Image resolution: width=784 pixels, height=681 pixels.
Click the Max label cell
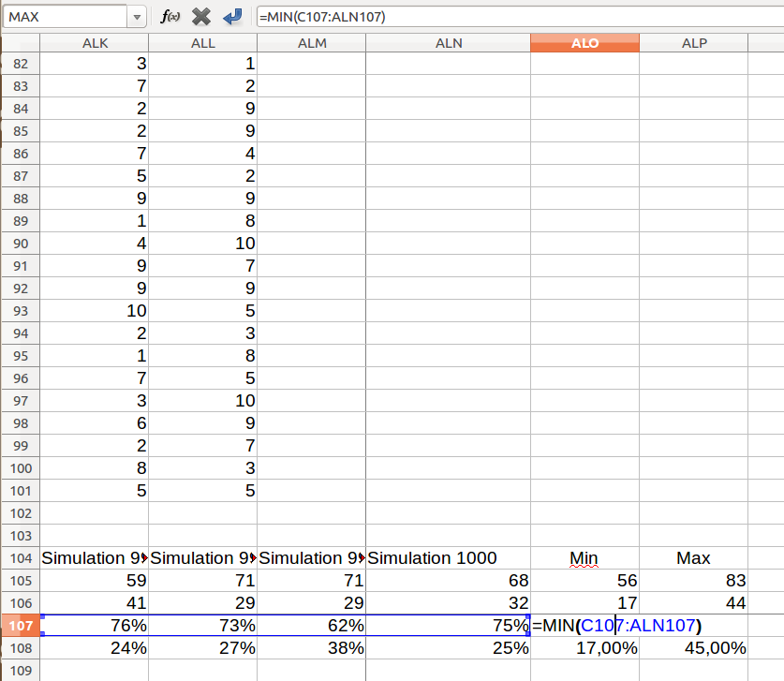click(x=693, y=558)
